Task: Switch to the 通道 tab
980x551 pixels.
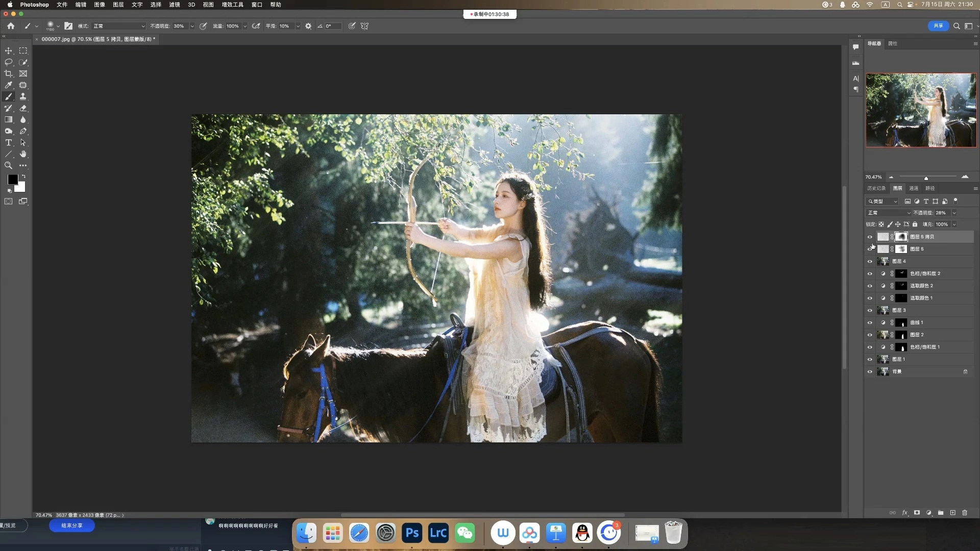Action: click(914, 188)
